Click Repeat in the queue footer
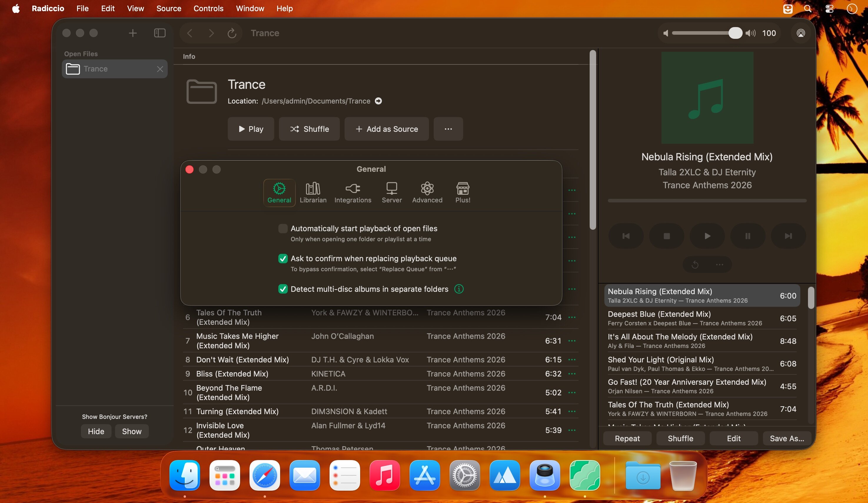Screen dimensions: 868x503 click(627, 438)
